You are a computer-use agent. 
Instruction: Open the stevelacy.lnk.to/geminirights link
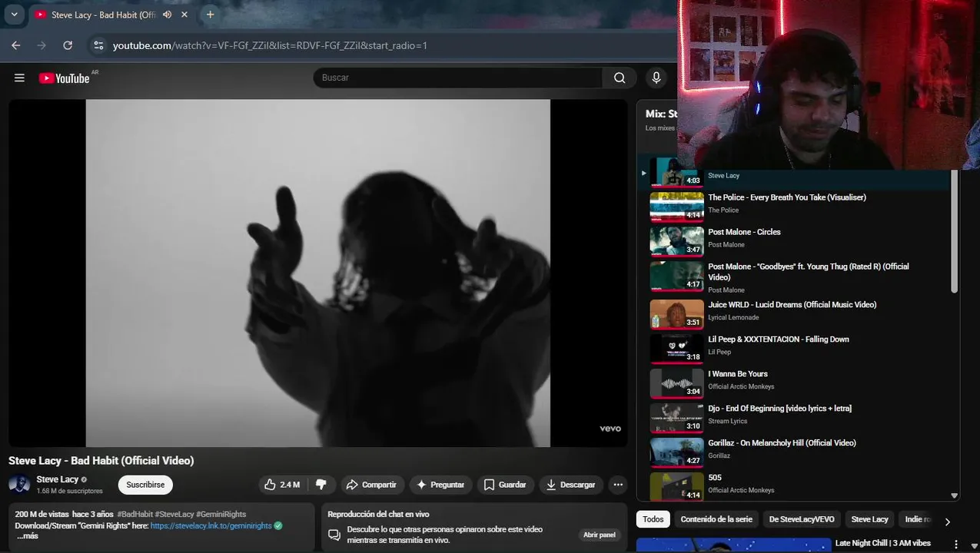point(211,526)
